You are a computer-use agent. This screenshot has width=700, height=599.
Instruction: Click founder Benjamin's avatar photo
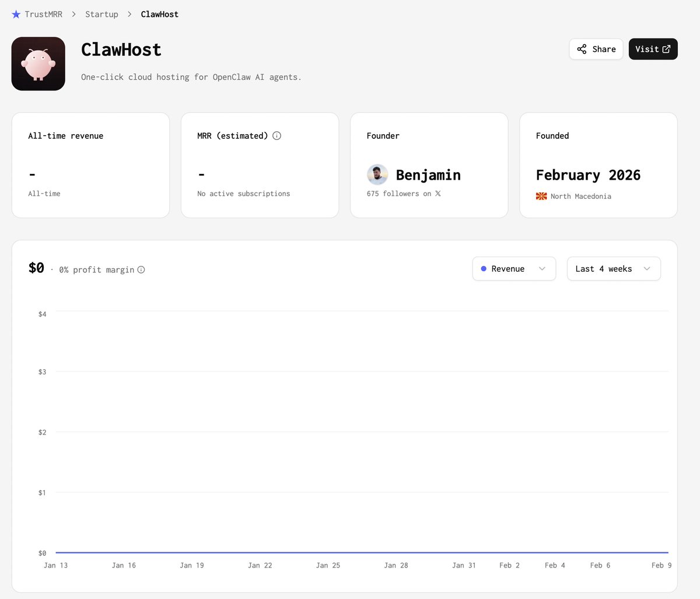[x=377, y=174]
